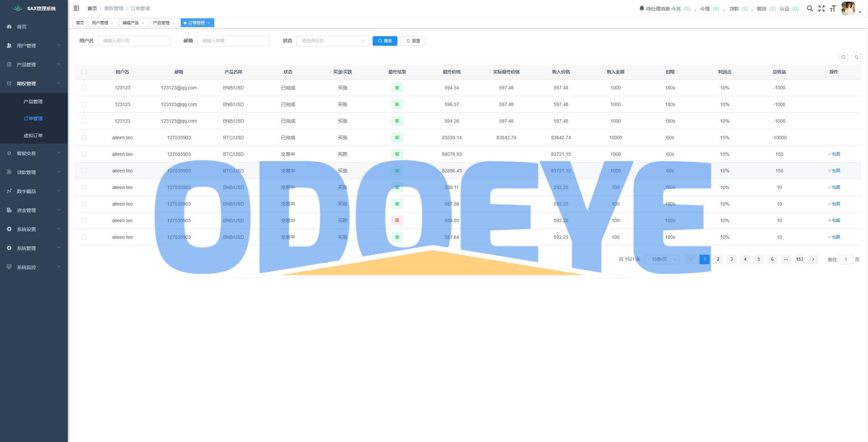
Task: Select 订单管理 submenu item
Action: pyautogui.click(x=34, y=119)
